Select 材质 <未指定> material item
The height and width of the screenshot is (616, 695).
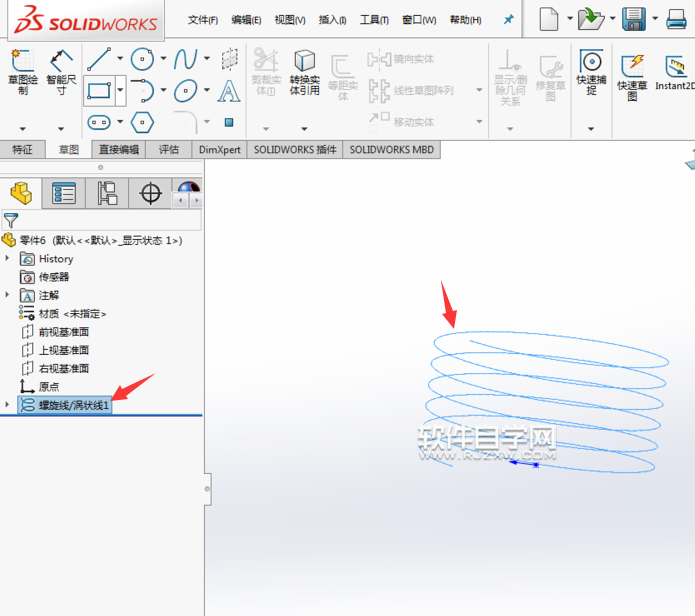[x=62, y=313]
